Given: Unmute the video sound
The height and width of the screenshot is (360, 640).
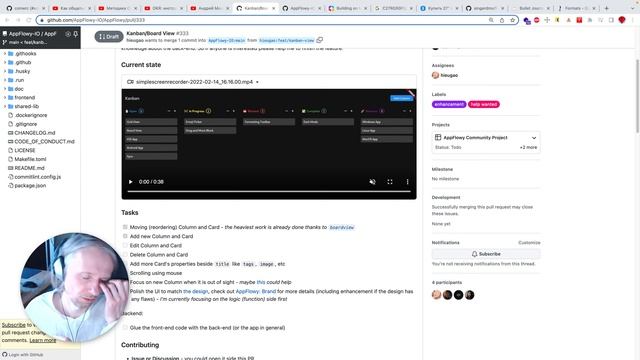Looking at the screenshot, I should (372, 182).
